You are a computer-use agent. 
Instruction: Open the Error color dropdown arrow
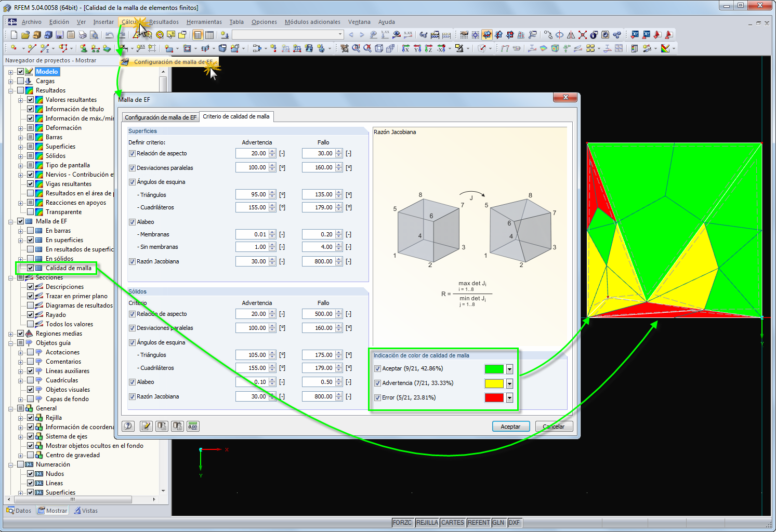point(509,398)
